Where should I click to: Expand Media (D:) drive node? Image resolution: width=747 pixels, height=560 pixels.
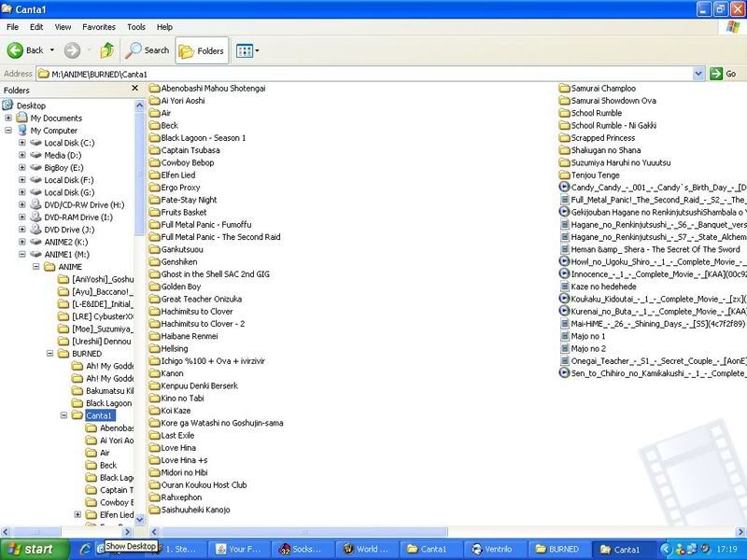coord(21,155)
